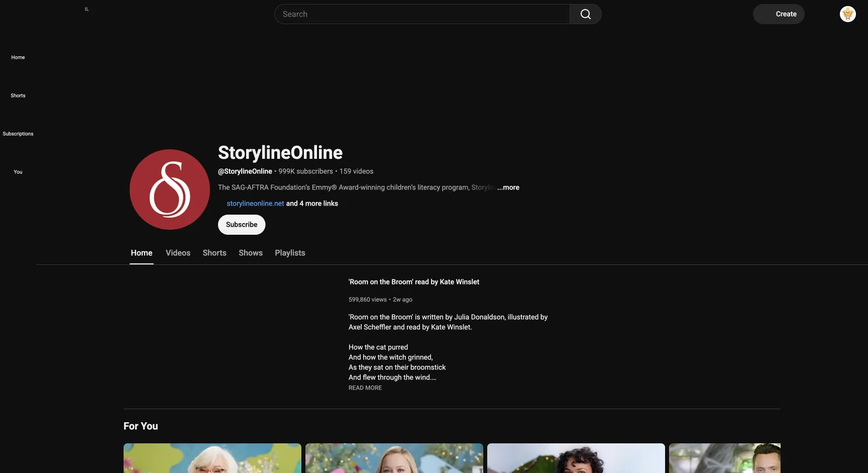Click the magnifier search button

(586, 14)
